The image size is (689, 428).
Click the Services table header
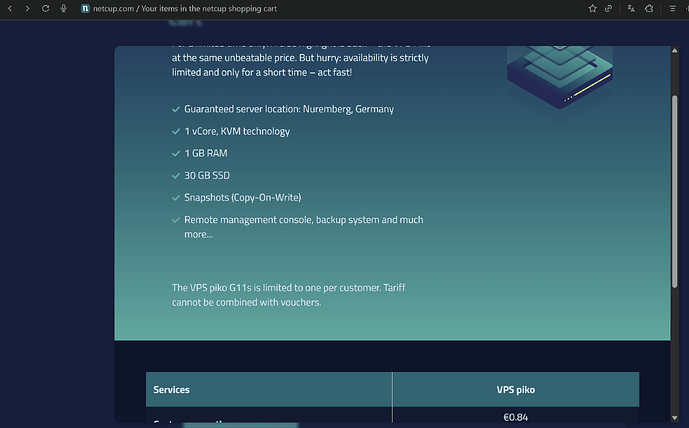tap(269, 389)
